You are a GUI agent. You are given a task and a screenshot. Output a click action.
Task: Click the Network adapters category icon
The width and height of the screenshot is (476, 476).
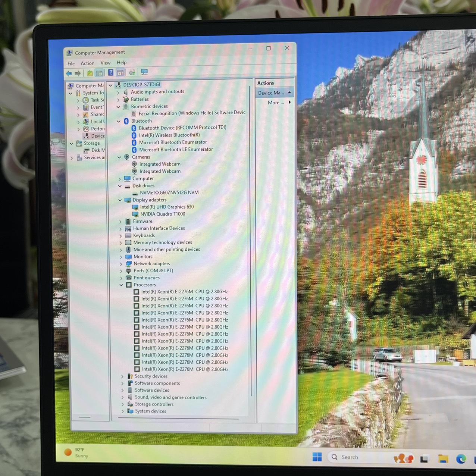tap(129, 264)
